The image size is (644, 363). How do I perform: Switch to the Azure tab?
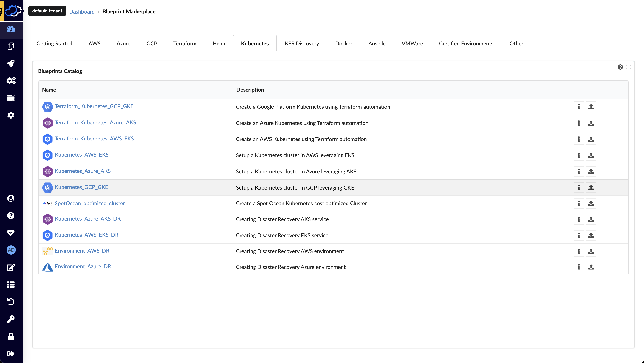click(123, 44)
